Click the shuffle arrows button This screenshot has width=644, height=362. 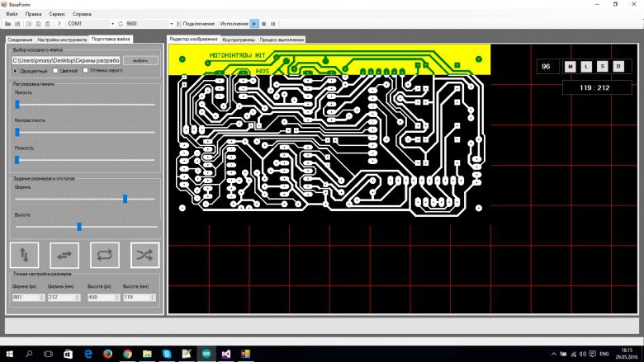[144, 255]
